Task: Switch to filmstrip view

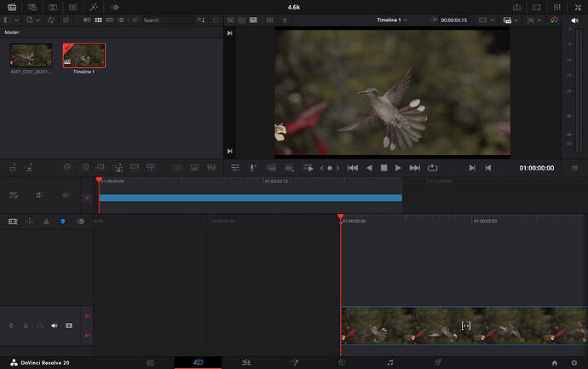Action: [x=109, y=20]
